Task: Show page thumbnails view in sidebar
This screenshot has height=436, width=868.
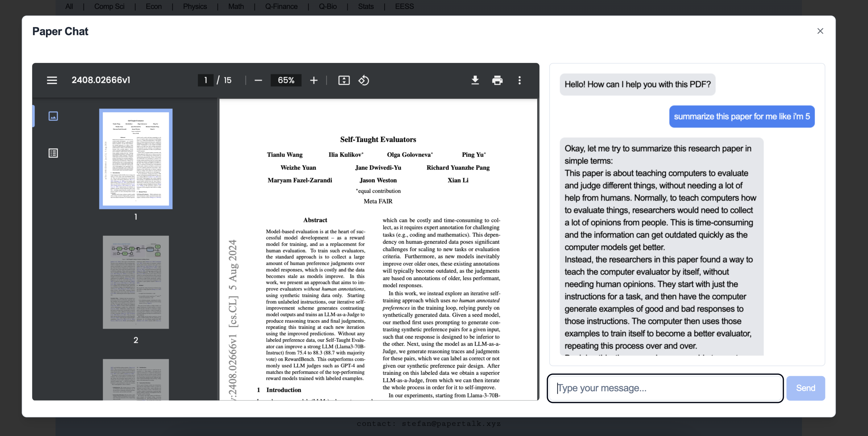Action: pos(53,116)
